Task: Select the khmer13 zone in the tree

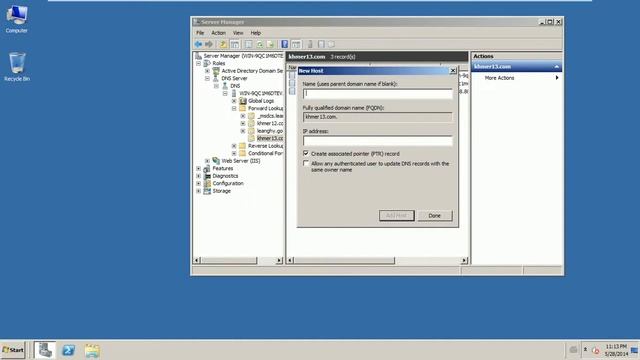Action: tap(270, 138)
